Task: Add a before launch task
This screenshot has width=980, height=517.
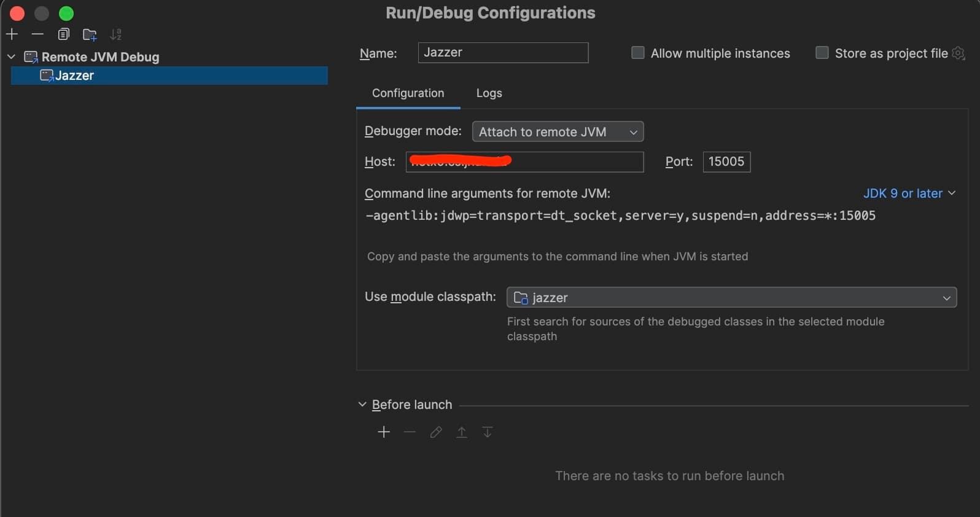Action: [384, 432]
